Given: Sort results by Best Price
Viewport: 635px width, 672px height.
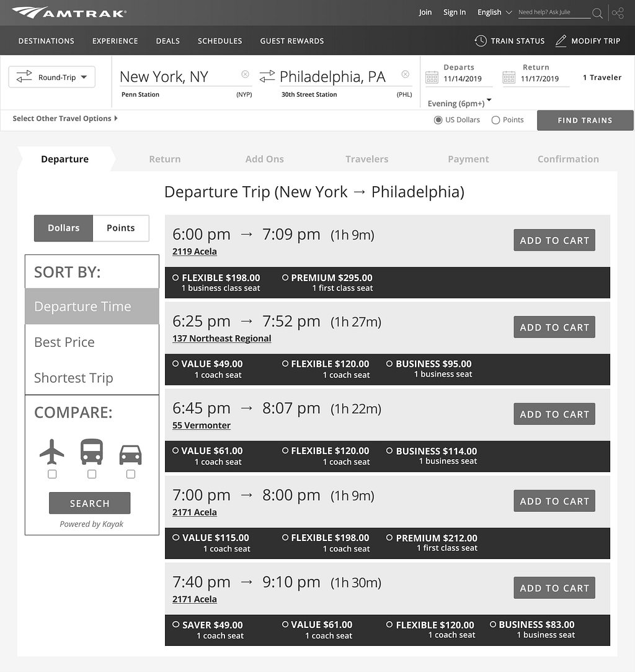Looking at the screenshot, I should [92, 342].
